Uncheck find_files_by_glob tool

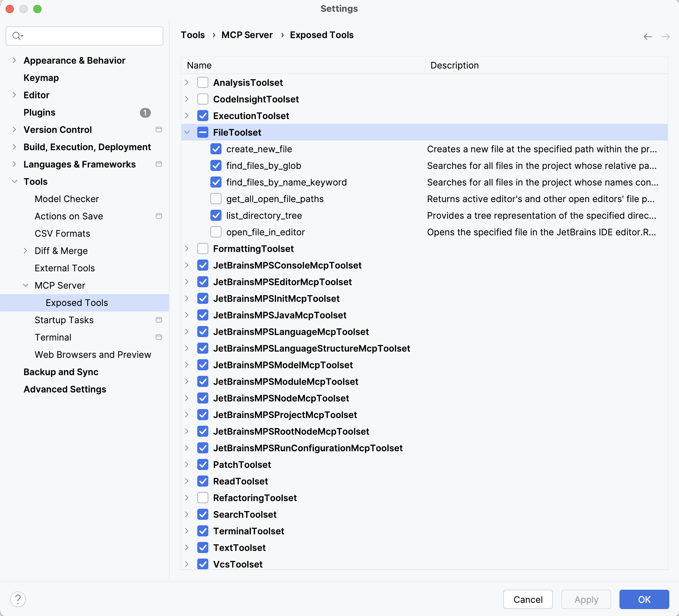[216, 166]
